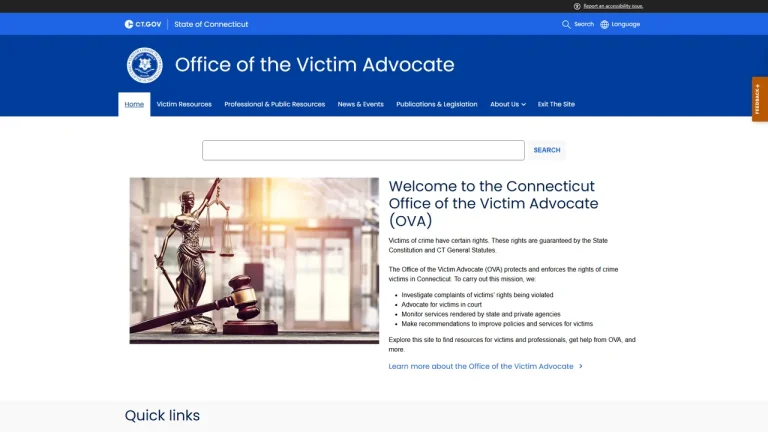Viewport: 768px width, 432px height.
Task: Open Victim Resources menu item
Action: [x=184, y=104]
